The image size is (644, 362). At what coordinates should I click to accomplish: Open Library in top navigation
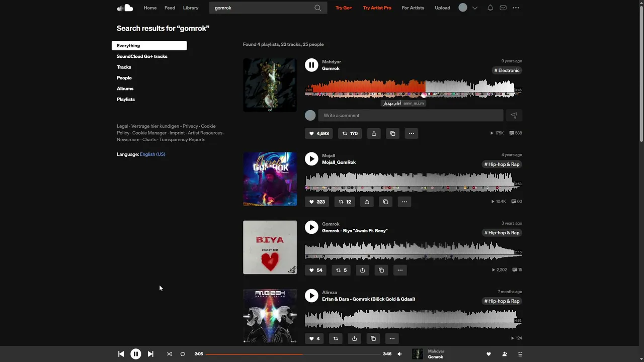[x=191, y=8]
